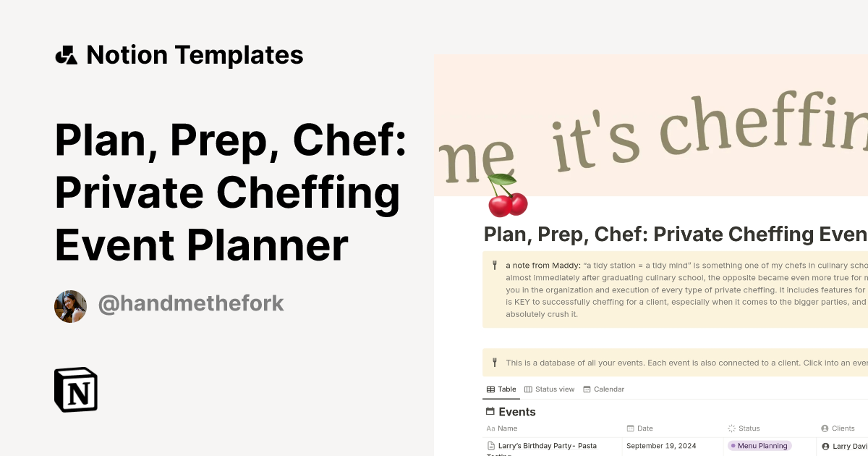The height and width of the screenshot is (456, 868).
Task: Click the Aa icon in Name column header
Action: (x=489, y=428)
